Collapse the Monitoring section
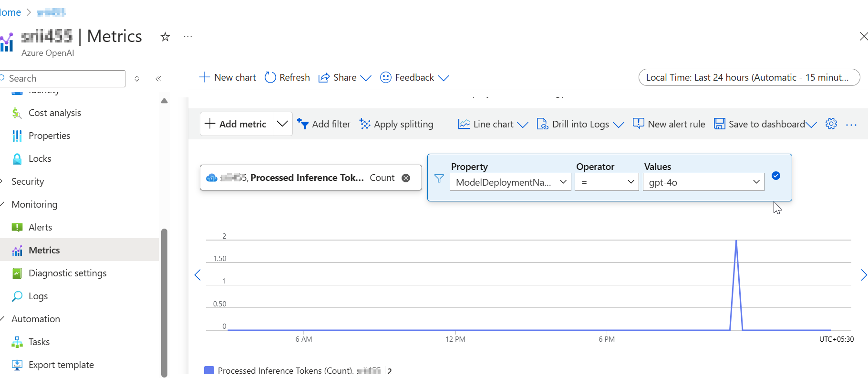The width and height of the screenshot is (868, 378). point(34,204)
